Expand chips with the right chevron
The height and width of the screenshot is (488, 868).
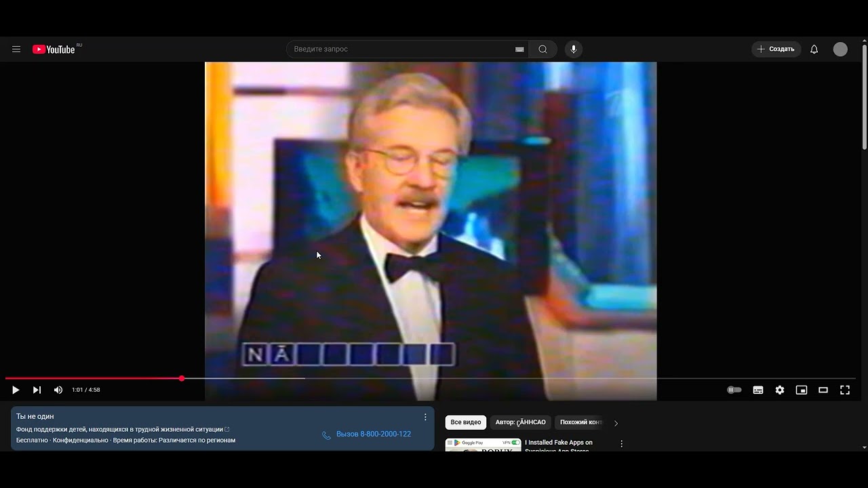tap(616, 423)
